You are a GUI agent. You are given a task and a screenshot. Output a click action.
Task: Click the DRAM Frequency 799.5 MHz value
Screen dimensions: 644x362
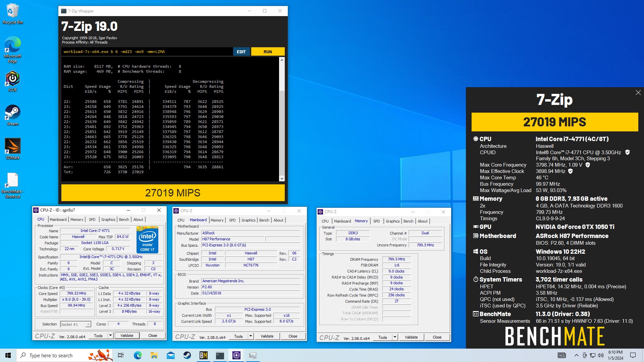pos(396,259)
